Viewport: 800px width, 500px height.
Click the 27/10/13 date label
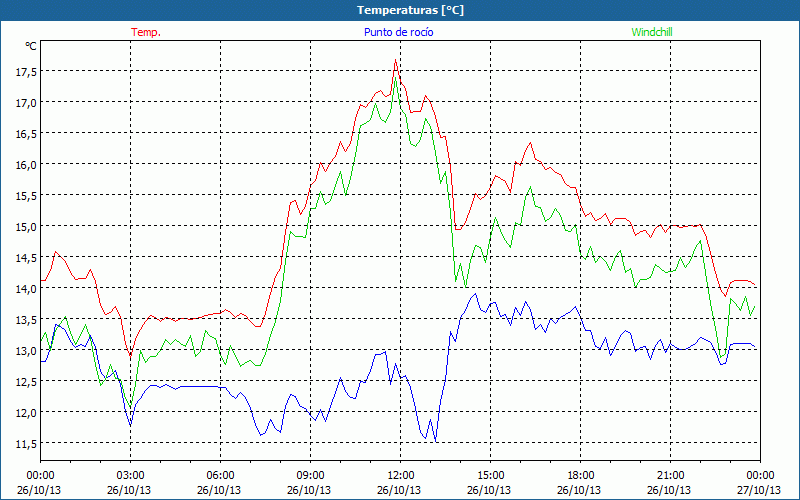click(x=759, y=490)
